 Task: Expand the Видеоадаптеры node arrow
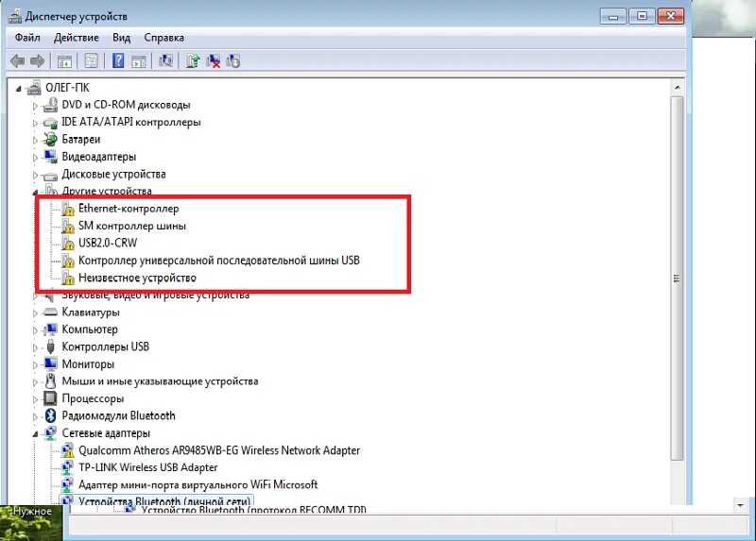tap(35, 158)
